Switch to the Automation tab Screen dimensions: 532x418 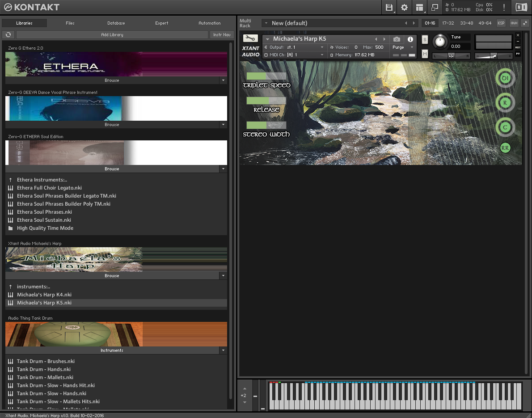pyautogui.click(x=209, y=23)
